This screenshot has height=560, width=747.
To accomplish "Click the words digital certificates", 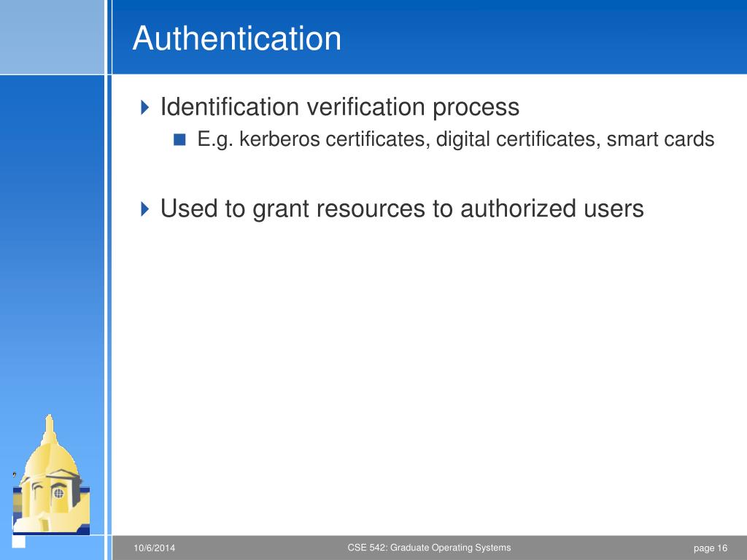I will [518, 139].
